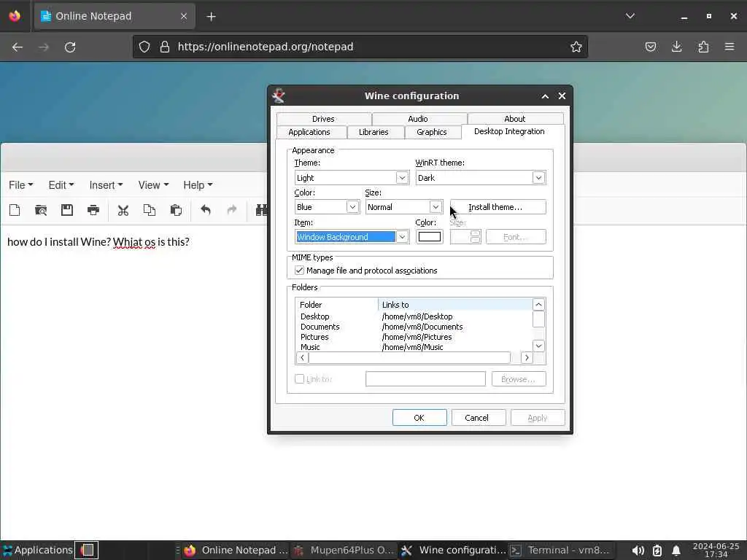
Task: Click the volume icon in system tray
Action: tap(638, 551)
